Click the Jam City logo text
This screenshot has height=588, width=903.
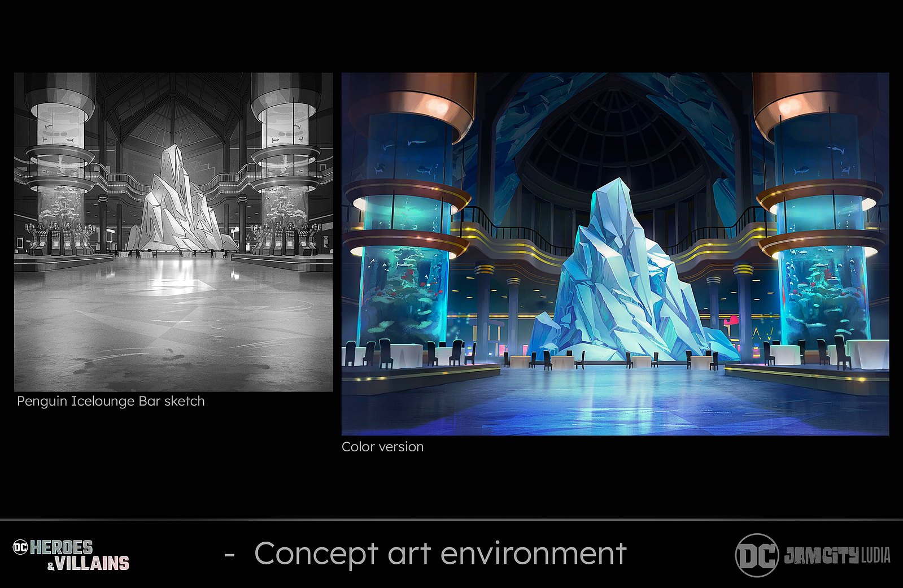tap(821, 556)
